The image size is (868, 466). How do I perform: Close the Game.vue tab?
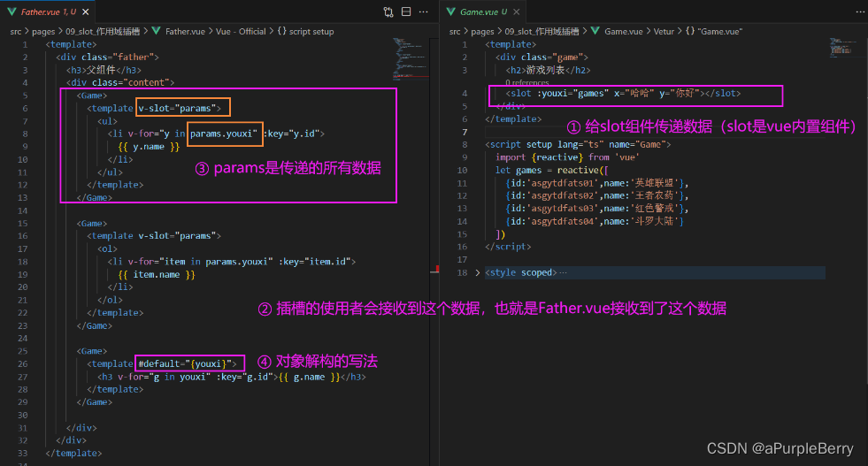click(x=516, y=11)
